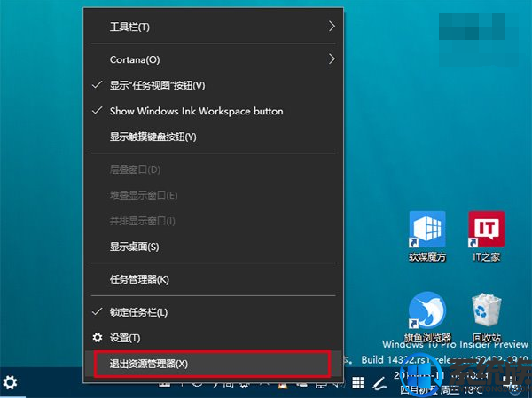Open the Cortana(O) submenu

[x=214, y=59]
